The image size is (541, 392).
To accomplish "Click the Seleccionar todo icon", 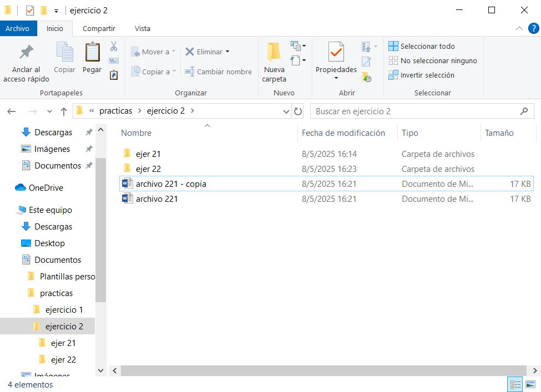I will 393,46.
